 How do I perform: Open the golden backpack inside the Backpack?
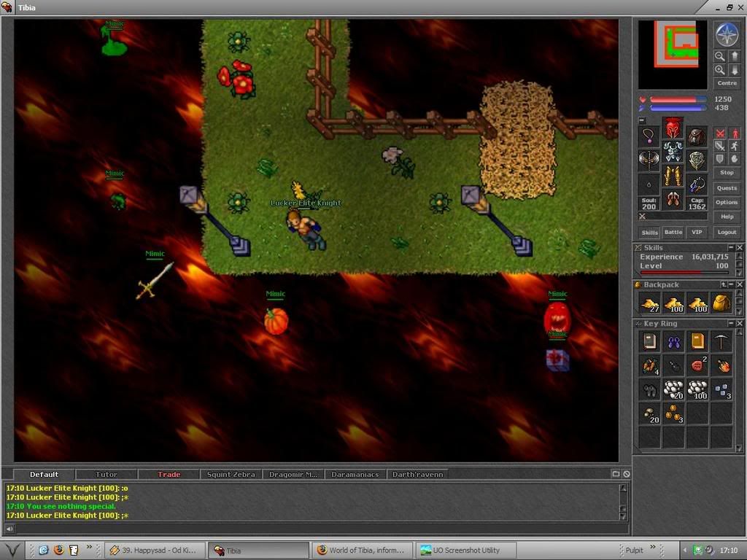pos(721,303)
